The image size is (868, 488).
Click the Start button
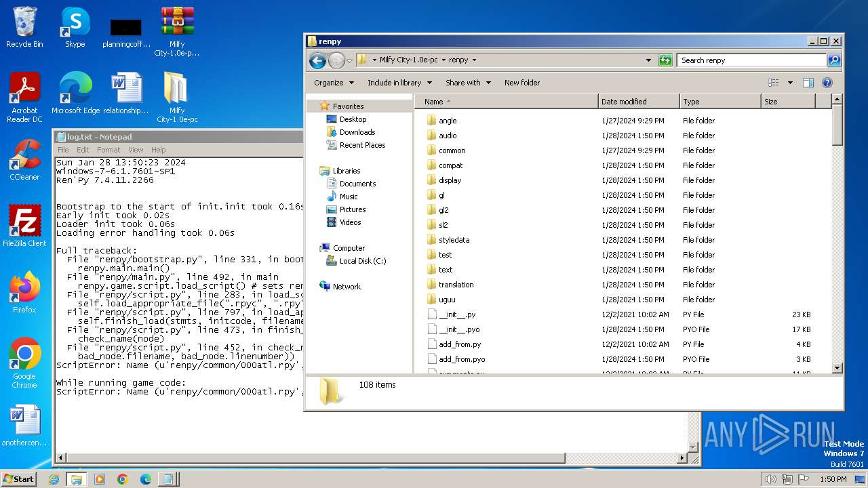click(18, 479)
